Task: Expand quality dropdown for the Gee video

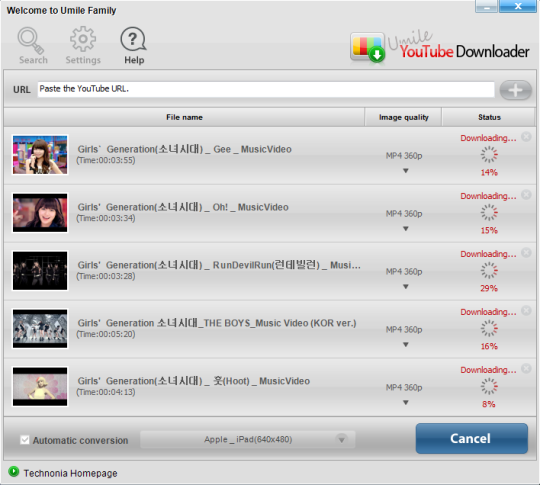Action: (406, 171)
